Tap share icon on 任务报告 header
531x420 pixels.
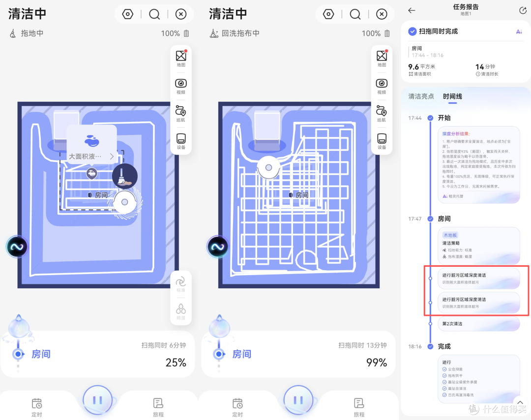pos(523,10)
